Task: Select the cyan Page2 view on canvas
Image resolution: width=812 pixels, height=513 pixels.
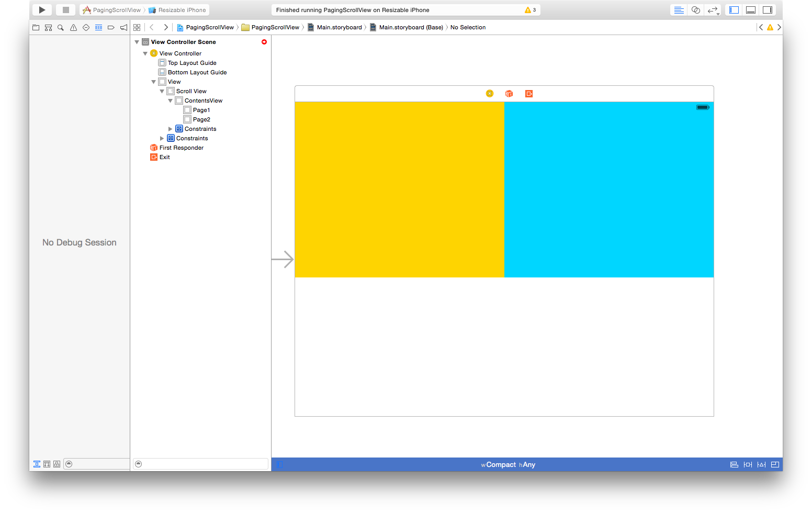Action: point(609,189)
